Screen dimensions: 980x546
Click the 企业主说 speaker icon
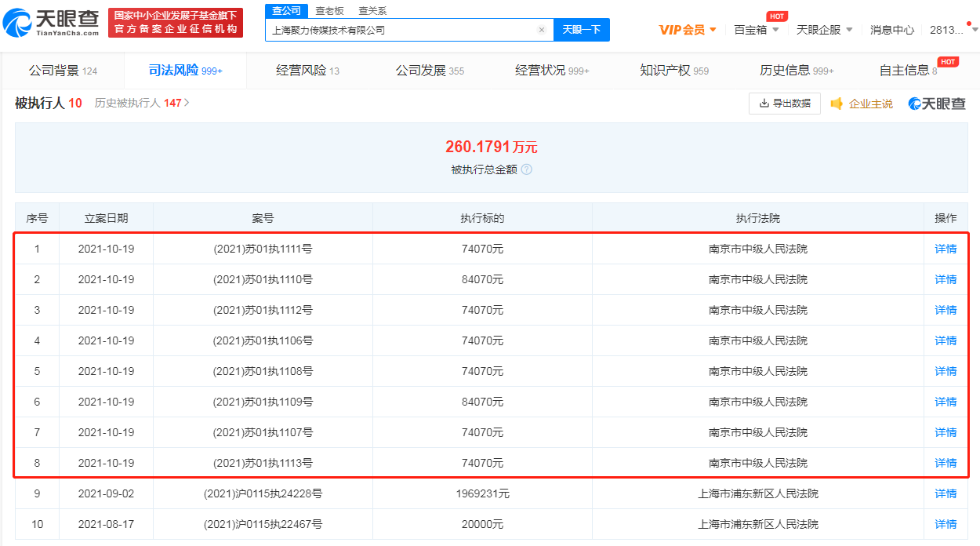click(837, 104)
